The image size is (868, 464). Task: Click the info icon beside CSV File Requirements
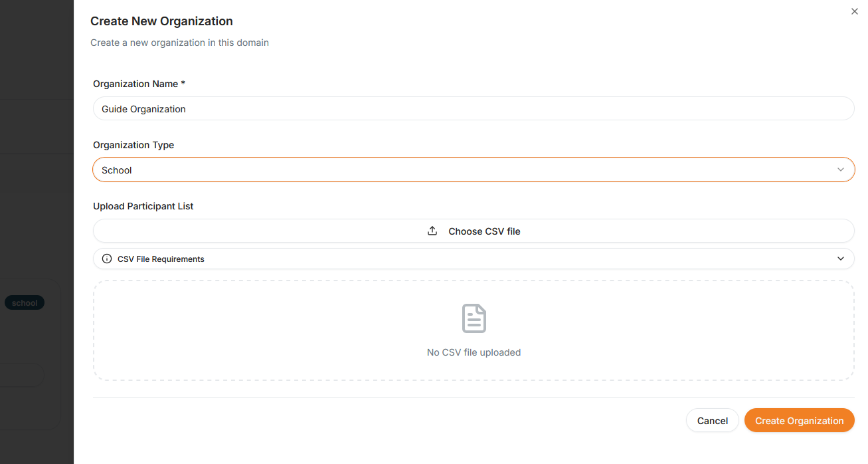click(107, 259)
